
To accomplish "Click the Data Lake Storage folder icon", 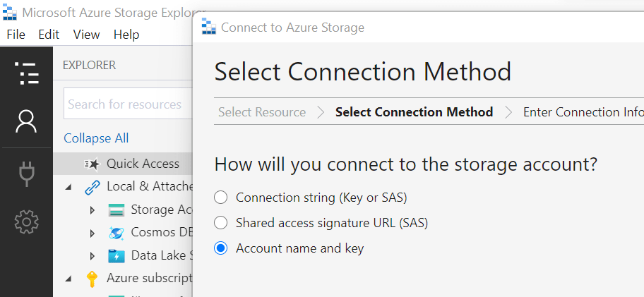I will [117, 255].
